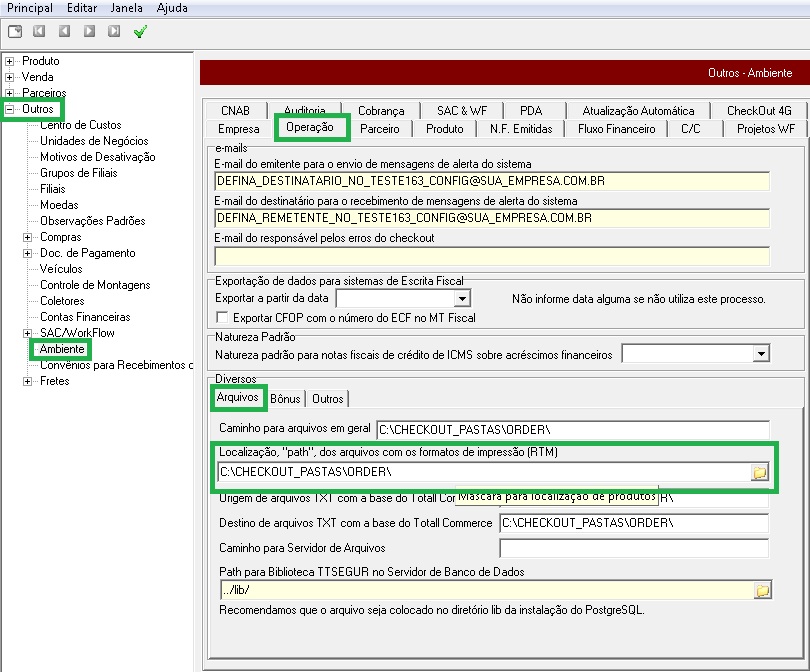The width and height of the screenshot is (810, 672).
Task: Select the Bônus sub-tab
Action: pyautogui.click(x=285, y=399)
